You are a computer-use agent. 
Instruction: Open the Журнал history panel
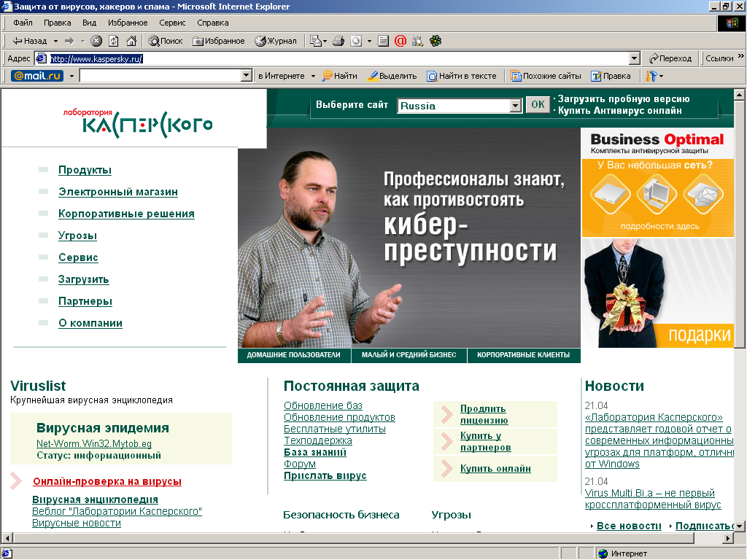(x=275, y=41)
